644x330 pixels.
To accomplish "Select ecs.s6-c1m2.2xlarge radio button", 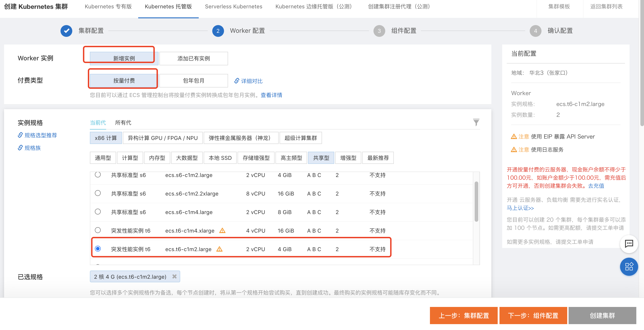I will [x=98, y=193].
